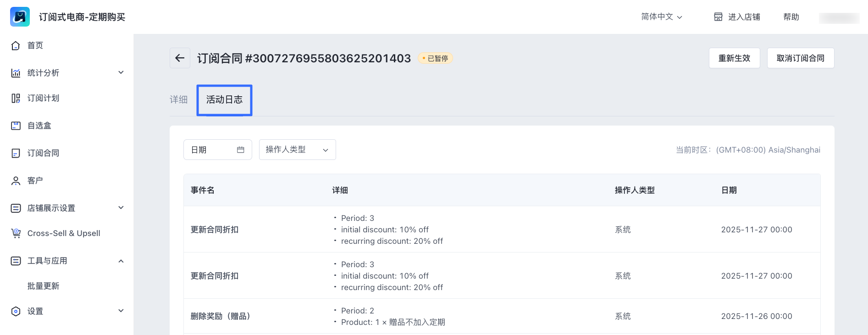Expand the 店铺展示设置 submenu chevron
This screenshot has height=335, width=868.
pyautogui.click(x=121, y=208)
